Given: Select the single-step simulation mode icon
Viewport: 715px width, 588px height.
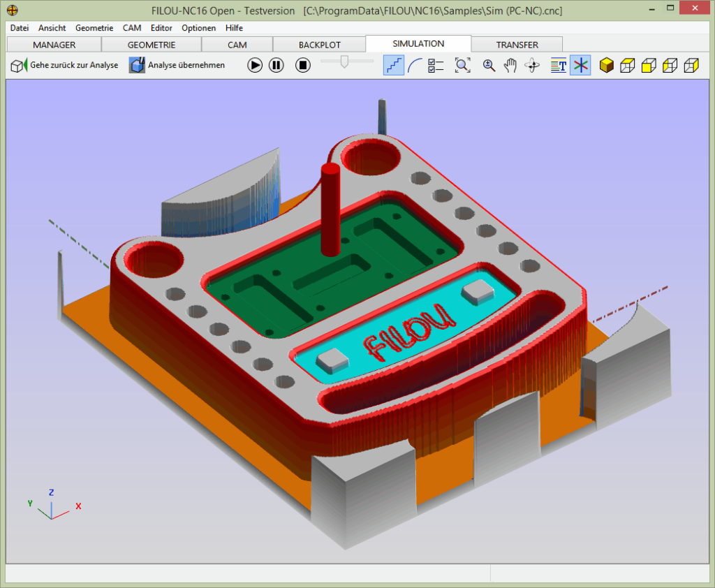Looking at the screenshot, I should 394,65.
